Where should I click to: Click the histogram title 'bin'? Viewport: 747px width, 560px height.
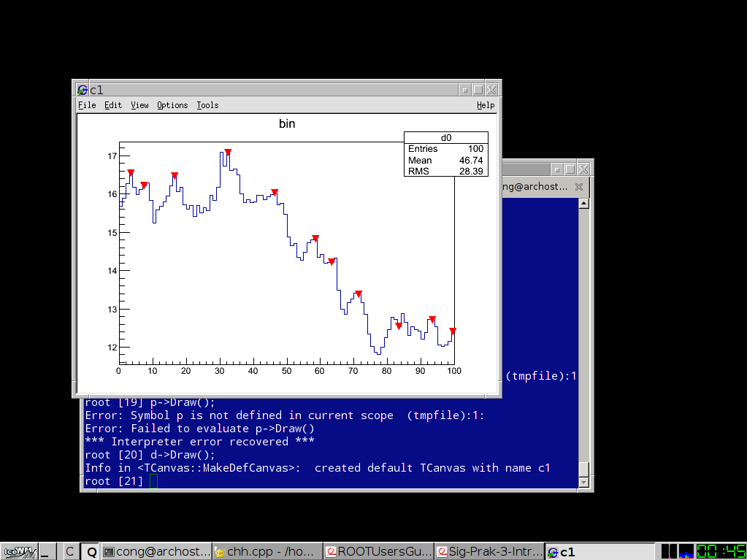(287, 124)
